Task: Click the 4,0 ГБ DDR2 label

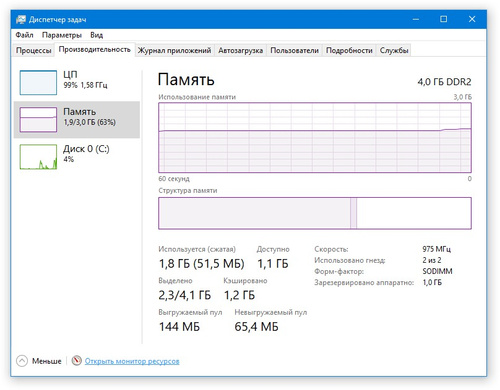Action: [x=444, y=82]
